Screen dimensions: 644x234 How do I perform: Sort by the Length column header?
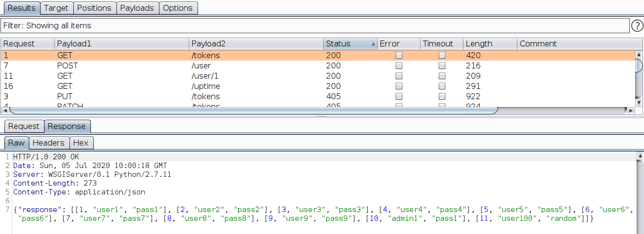(x=490, y=43)
